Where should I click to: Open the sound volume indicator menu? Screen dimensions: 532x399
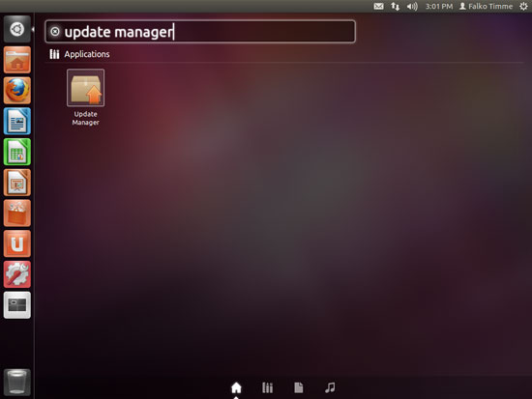[412, 6]
